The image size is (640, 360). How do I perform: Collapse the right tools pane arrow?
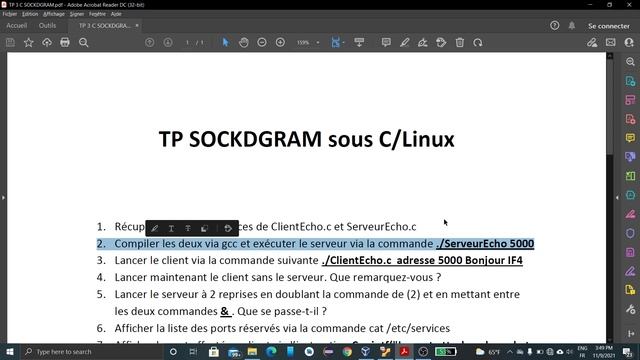tap(617, 198)
